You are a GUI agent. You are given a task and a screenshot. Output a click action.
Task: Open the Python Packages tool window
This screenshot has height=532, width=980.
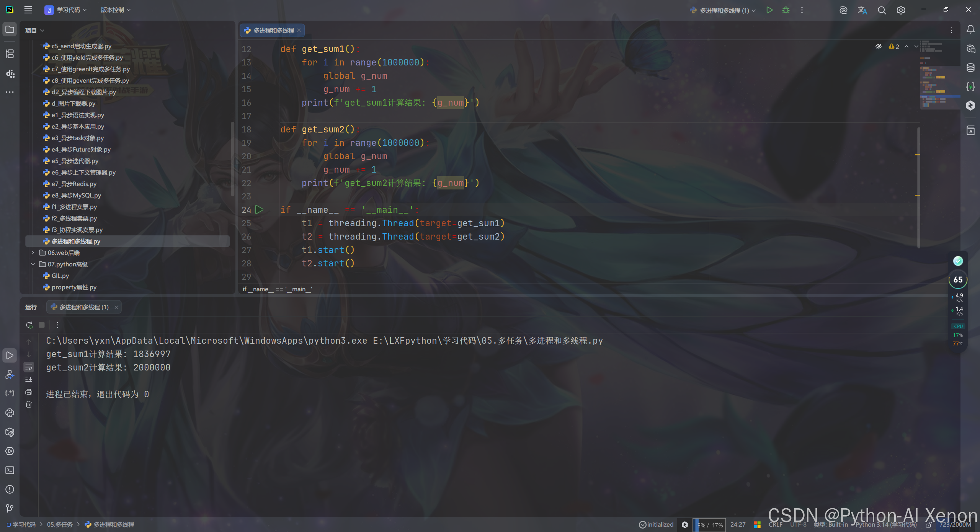coord(10,432)
